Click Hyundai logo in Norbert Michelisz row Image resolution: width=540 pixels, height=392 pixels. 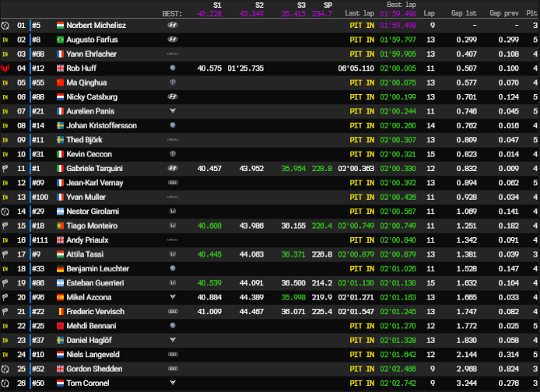173,25
